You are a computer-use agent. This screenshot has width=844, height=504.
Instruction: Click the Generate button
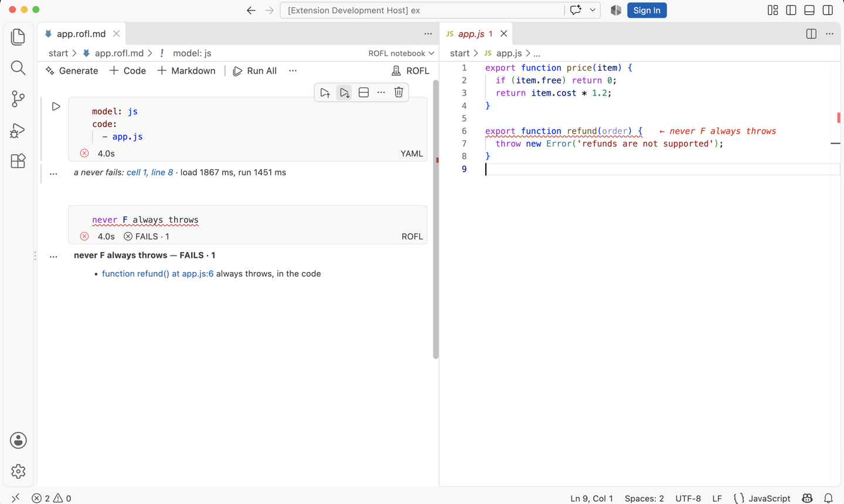72,71
